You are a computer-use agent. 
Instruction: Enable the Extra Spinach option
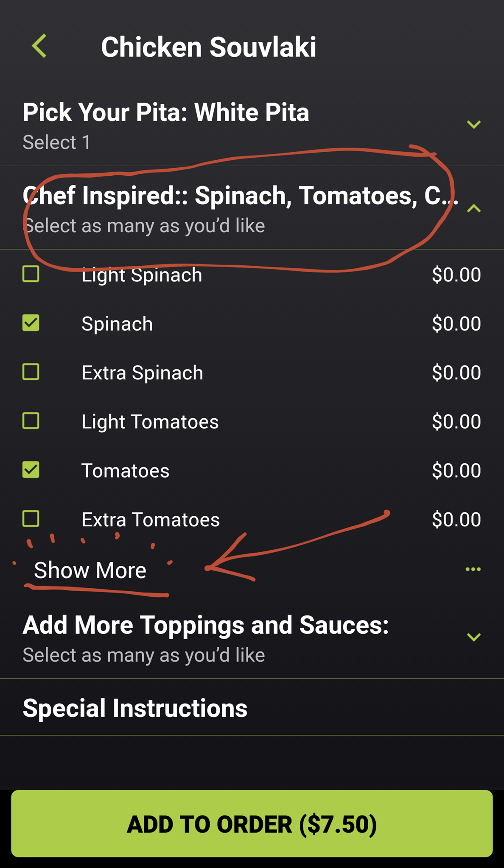31,372
